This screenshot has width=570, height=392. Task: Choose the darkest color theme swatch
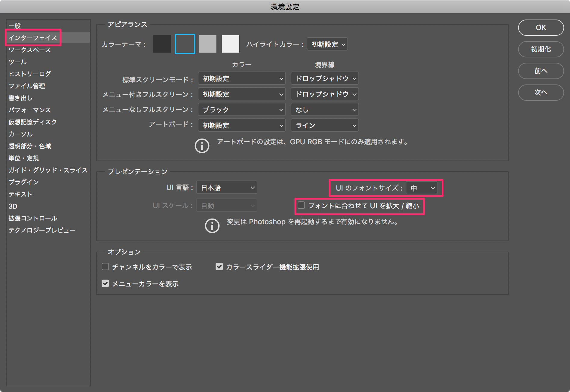(x=162, y=44)
